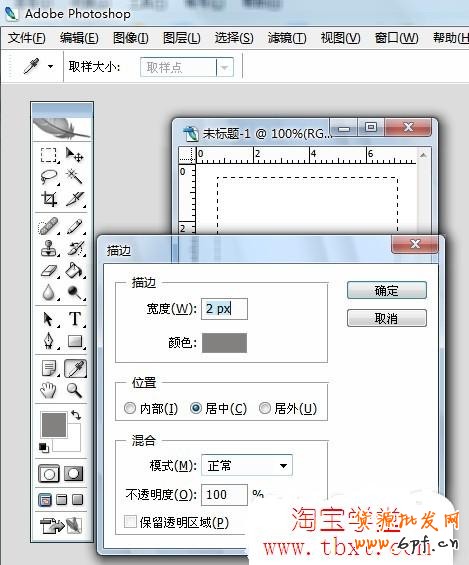Image resolution: width=469 pixels, height=565 pixels.
Task: Select the Magic Wand tool
Action: click(x=75, y=176)
